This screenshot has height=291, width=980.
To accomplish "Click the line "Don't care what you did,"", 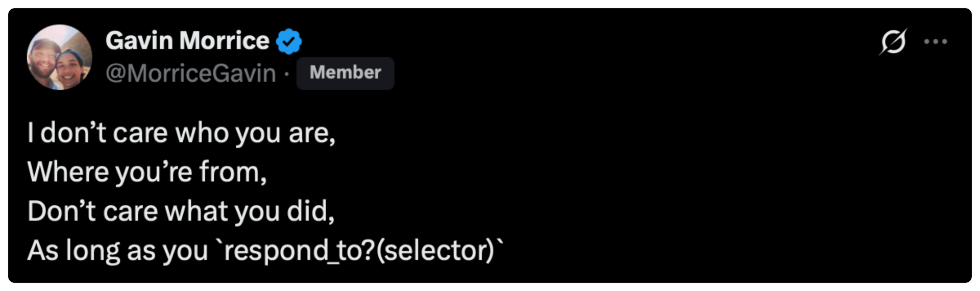I will tap(181, 211).
